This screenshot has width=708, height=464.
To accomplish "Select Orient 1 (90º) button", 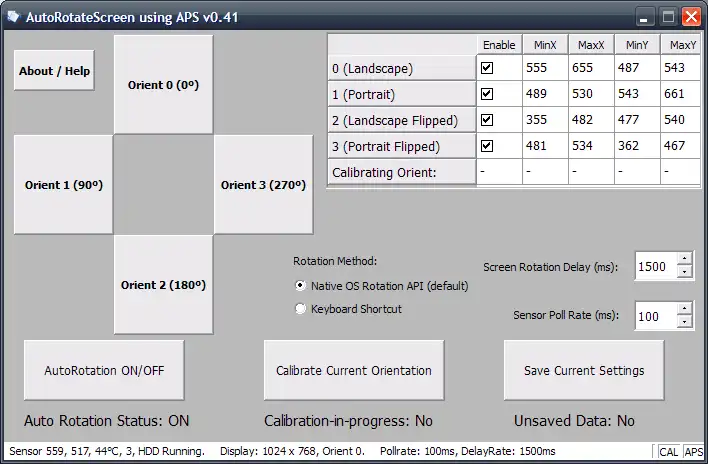I will 64,185.
